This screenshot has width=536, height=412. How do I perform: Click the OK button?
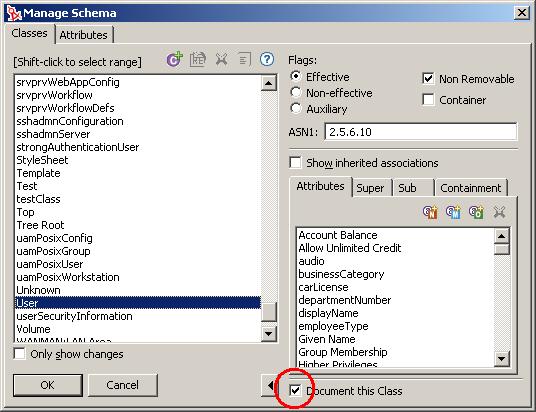coord(48,385)
